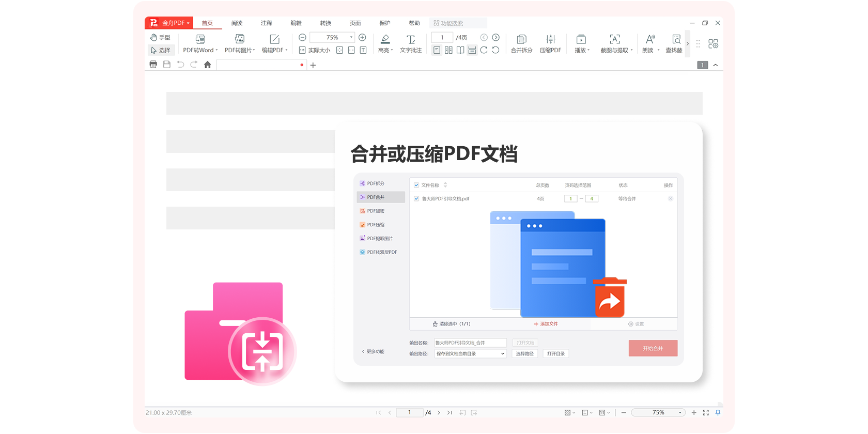Click 清除选中 (1/1) clear selected

452,324
